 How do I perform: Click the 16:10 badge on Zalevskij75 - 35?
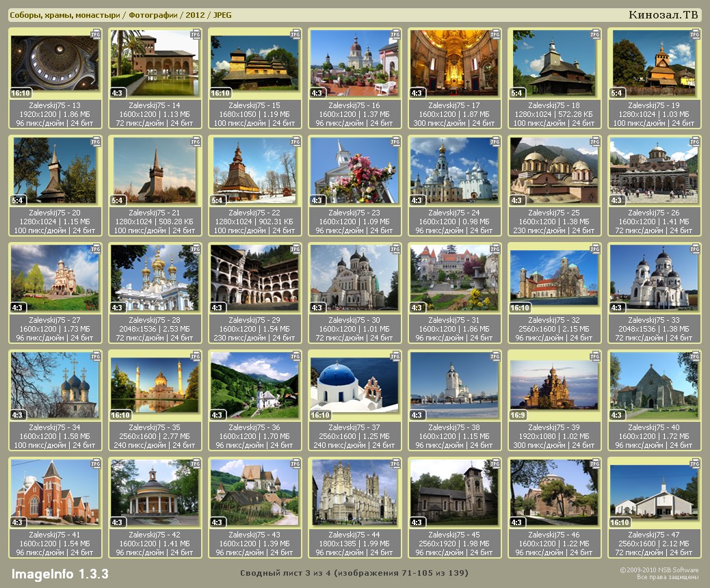pos(121,415)
